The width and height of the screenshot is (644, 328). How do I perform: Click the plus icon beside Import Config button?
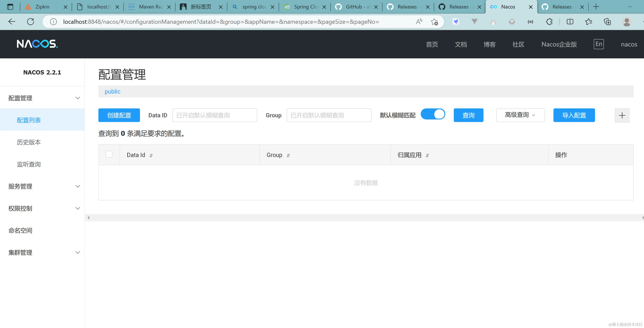622,115
